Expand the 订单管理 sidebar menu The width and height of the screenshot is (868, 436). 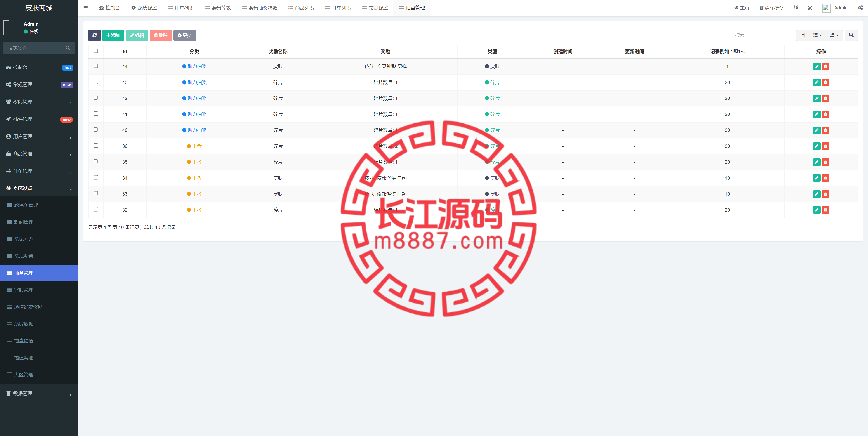[x=39, y=171]
